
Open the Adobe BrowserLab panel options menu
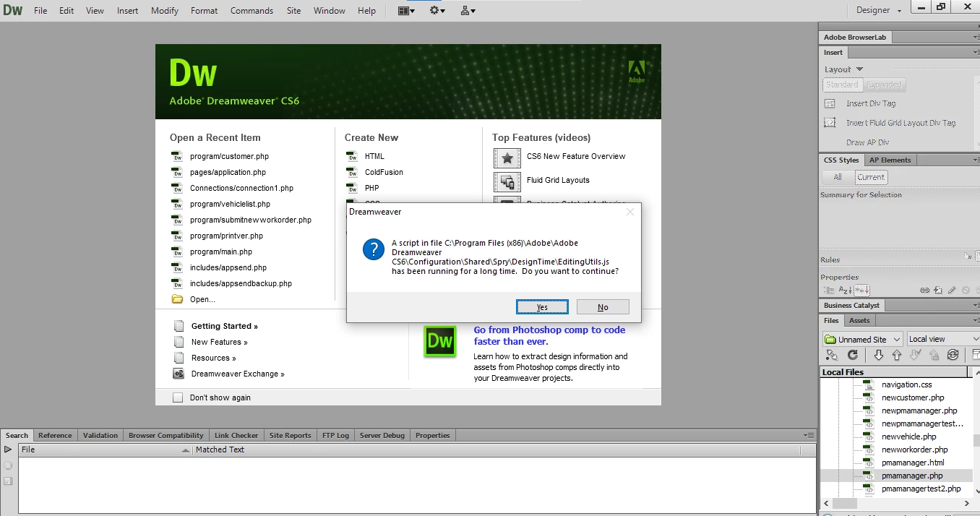pyautogui.click(x=976, y=37)
